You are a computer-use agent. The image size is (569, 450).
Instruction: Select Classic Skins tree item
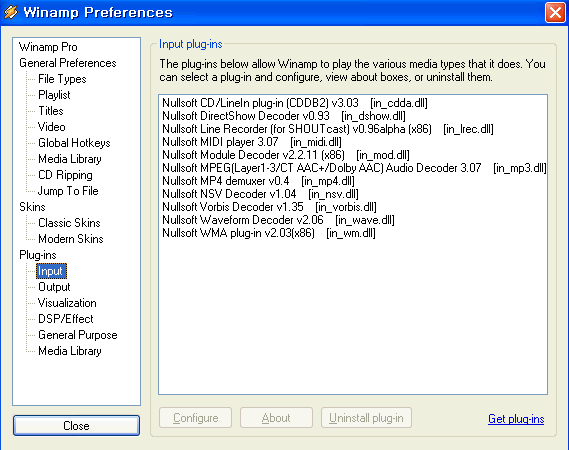click(x=69, y=223)
